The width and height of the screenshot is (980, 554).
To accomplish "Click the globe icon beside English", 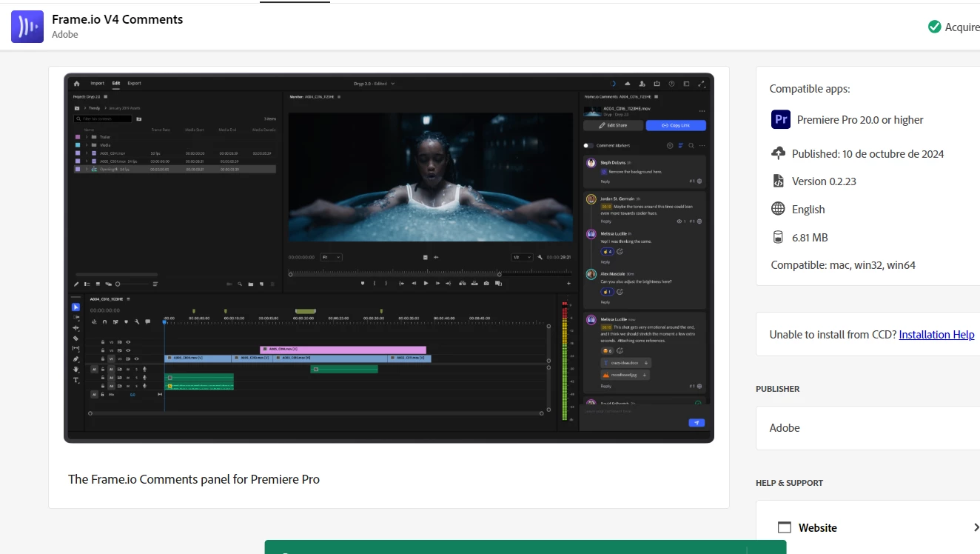I will [x=778, y=209].
